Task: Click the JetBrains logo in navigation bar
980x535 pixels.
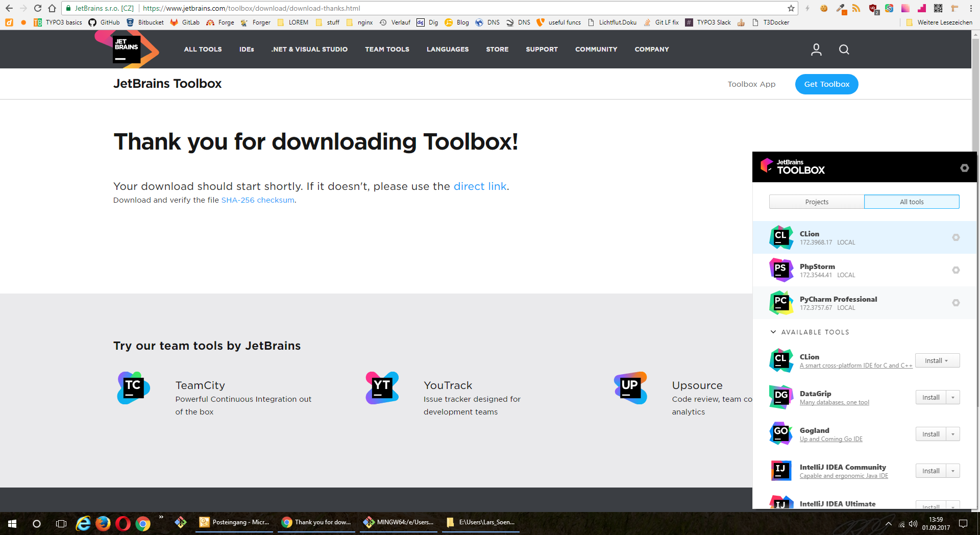Action: pyautogui.click(x=127, y=50)
